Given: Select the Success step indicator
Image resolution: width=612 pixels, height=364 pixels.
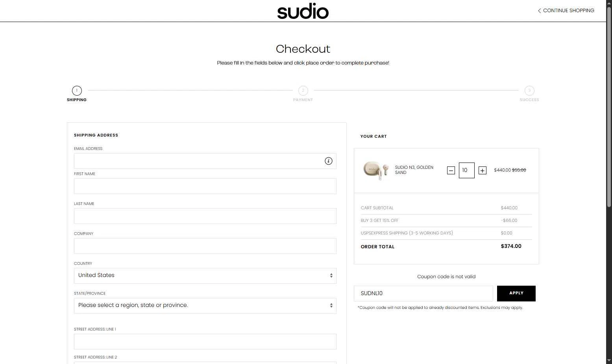Looking at the screenshot, I should tap(529, 94).
